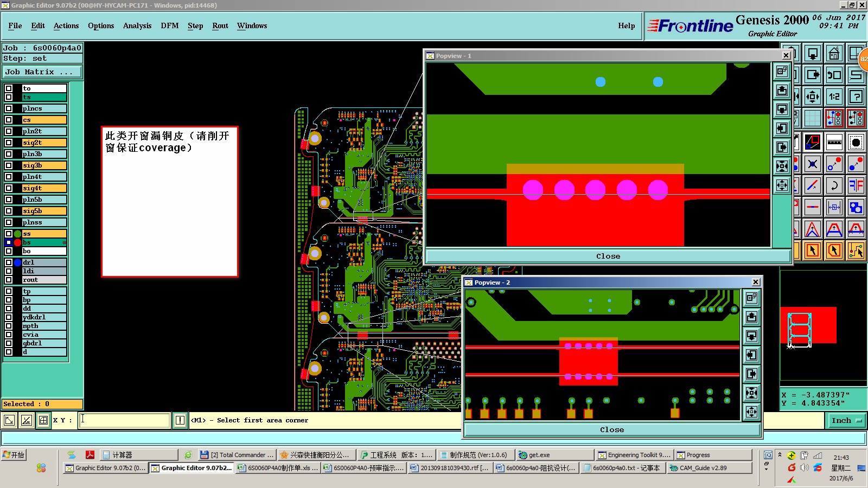Image resolution: width=868 pixels, height=488 pixels.
Task: Click Close button in Popview 2
Action: coord(612,429)
